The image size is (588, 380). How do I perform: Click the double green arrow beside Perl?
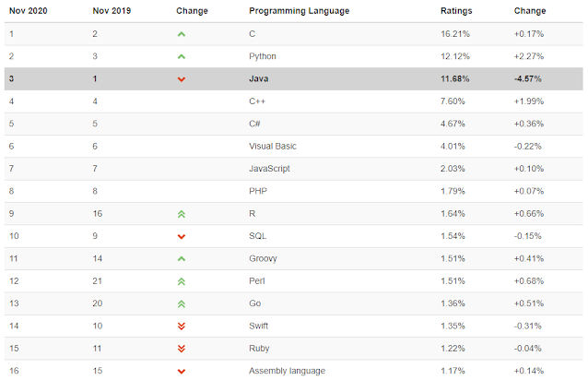click(x=182, y=281)
